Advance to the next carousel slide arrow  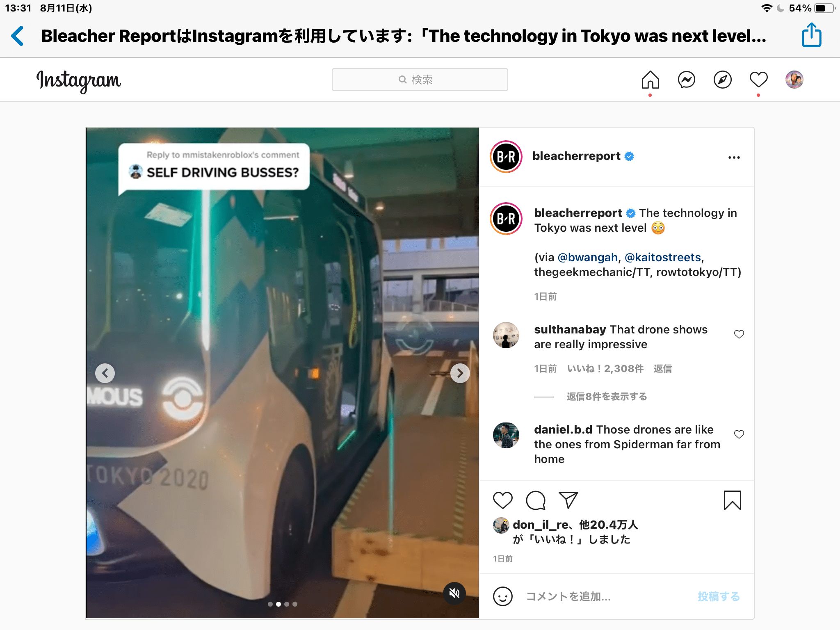[x=460, y=373]
